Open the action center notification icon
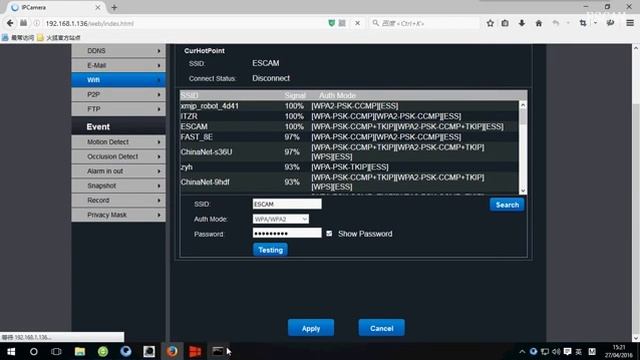640x360 pixels. 567,351
